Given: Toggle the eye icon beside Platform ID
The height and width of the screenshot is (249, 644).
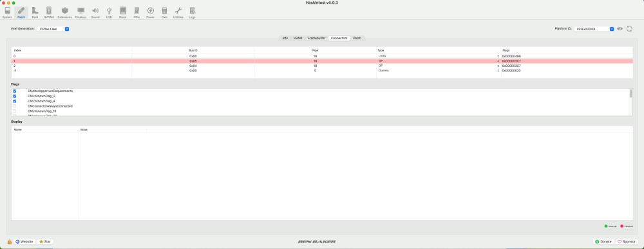Looking at the screenshot, I should point(620,29).
